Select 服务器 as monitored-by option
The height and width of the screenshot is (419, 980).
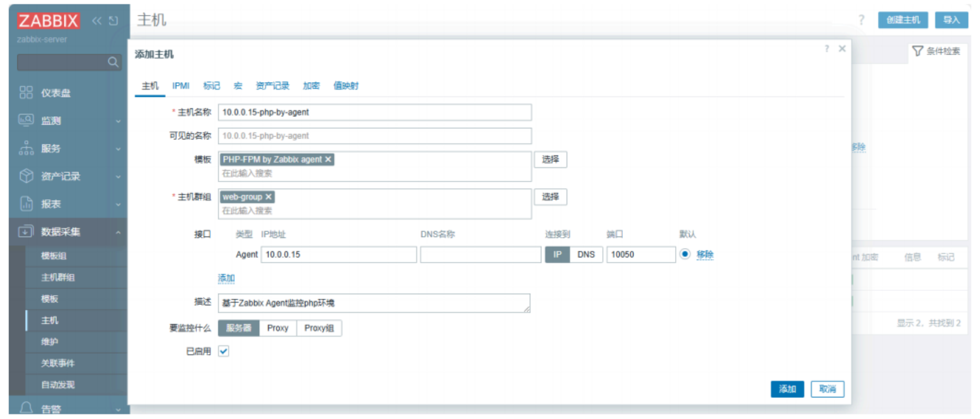pos(239,328)
